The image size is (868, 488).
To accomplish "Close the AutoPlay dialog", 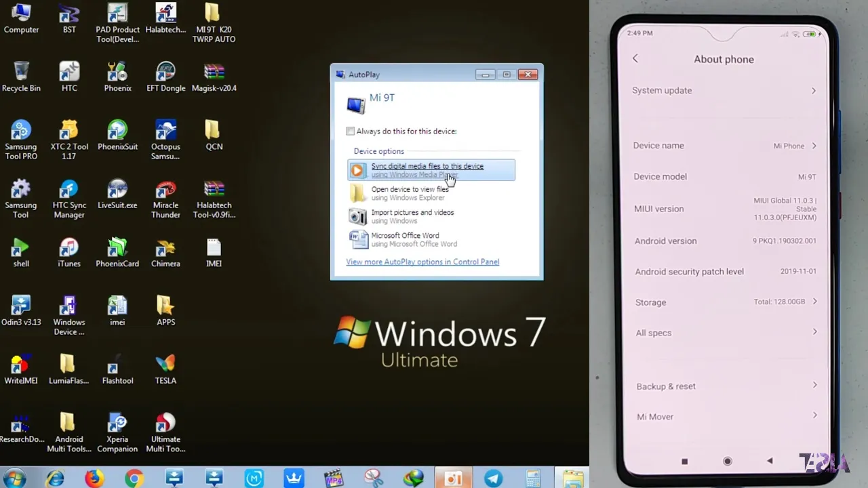I will tap(528, 75).
